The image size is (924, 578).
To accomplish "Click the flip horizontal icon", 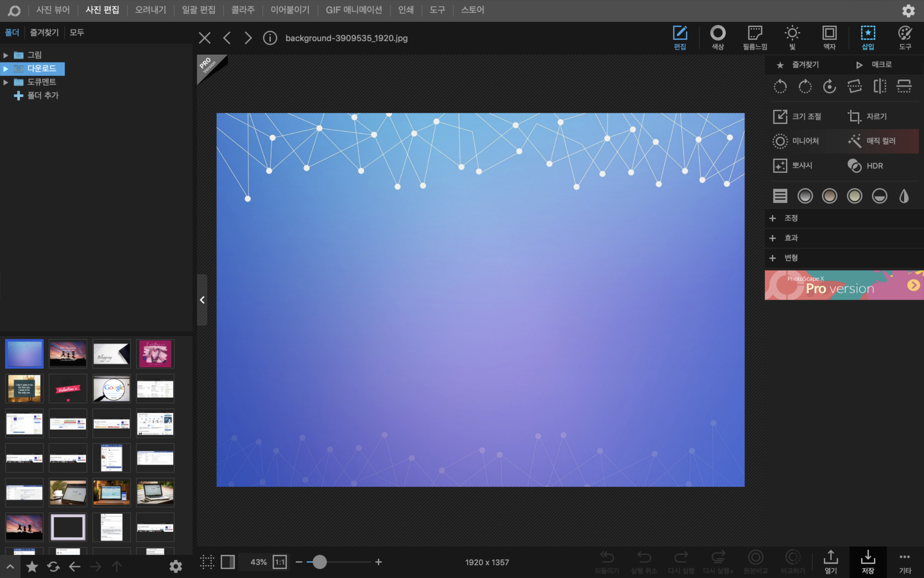I will click(879, 86).
